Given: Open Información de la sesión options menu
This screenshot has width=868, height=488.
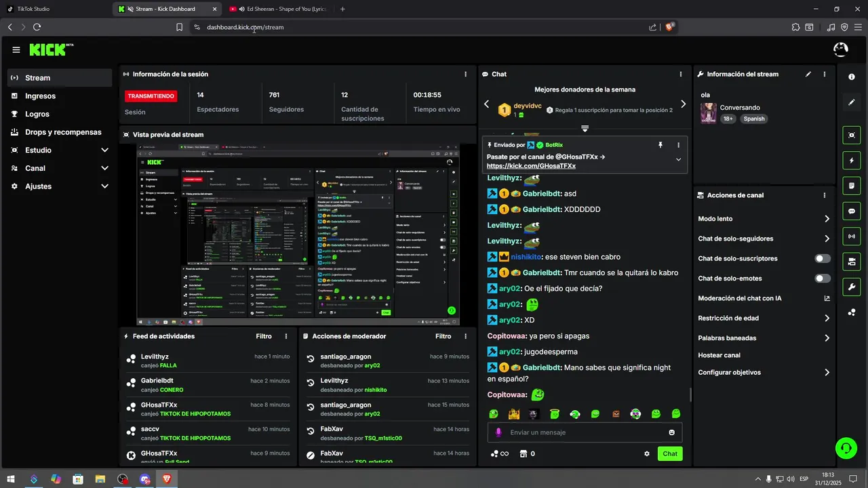Looking at the screenshot, I should tap(465, 74).
